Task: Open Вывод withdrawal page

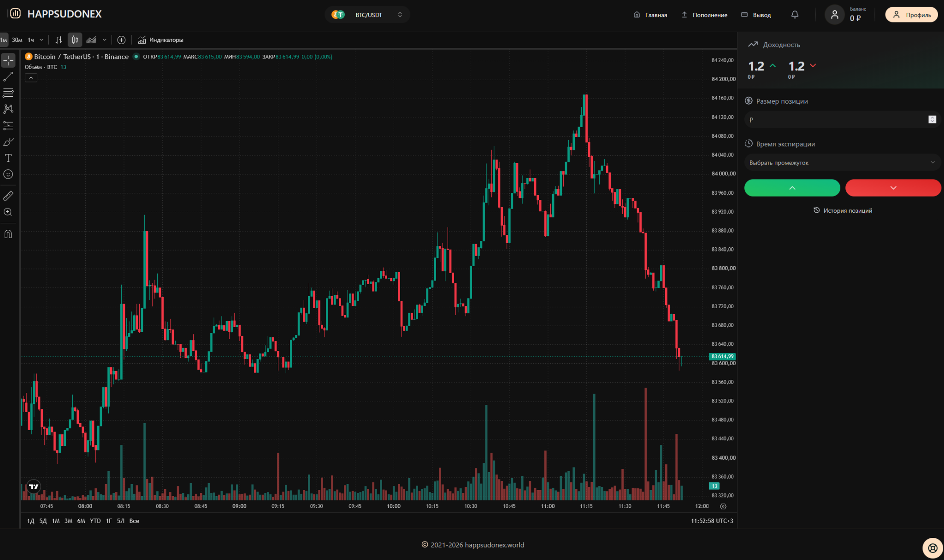Action: 756,15
